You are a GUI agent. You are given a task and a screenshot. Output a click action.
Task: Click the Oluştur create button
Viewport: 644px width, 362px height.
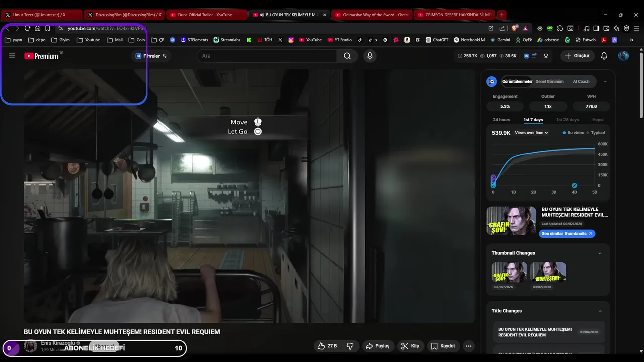pos(577,56)
